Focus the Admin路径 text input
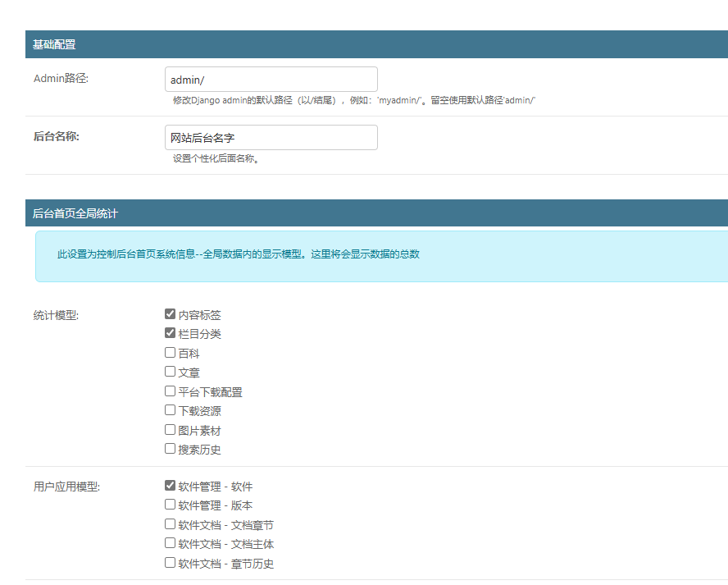 271,80
